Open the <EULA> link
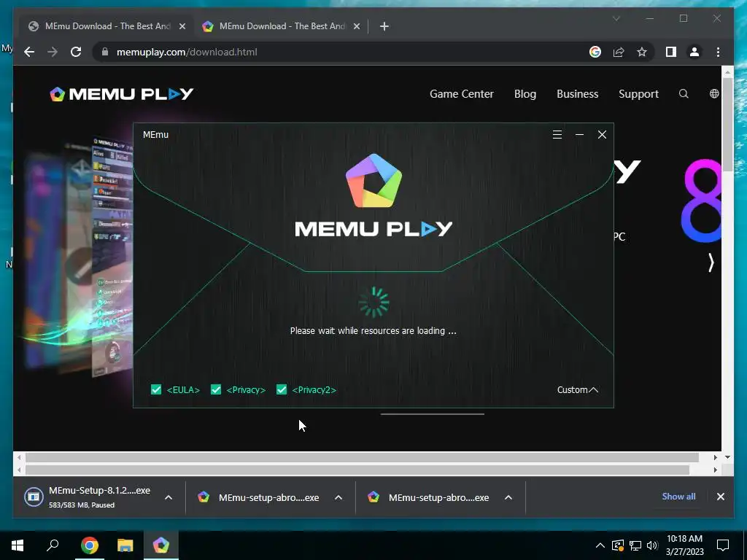747x560 pixels. 183,389
